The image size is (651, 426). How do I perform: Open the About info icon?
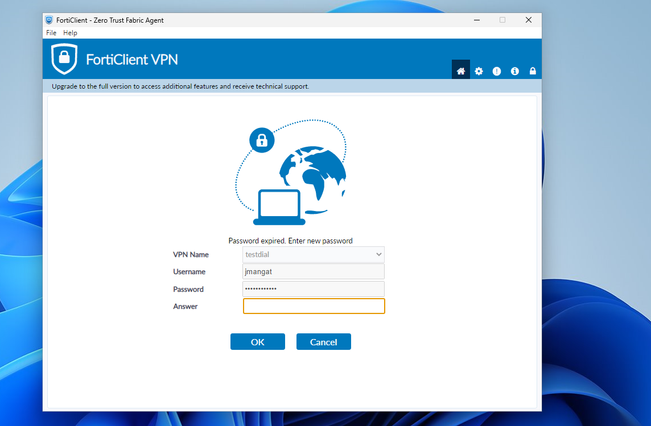tap(515, 71)
